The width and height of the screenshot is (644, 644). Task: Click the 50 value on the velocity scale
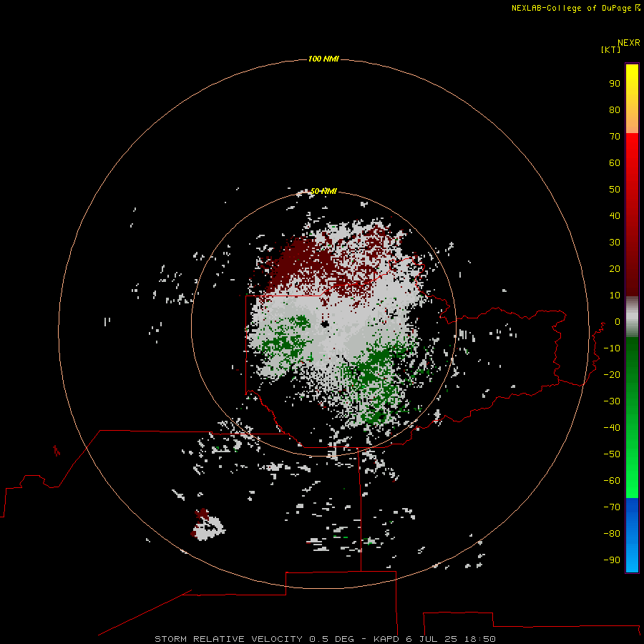(x=615, y=190)
